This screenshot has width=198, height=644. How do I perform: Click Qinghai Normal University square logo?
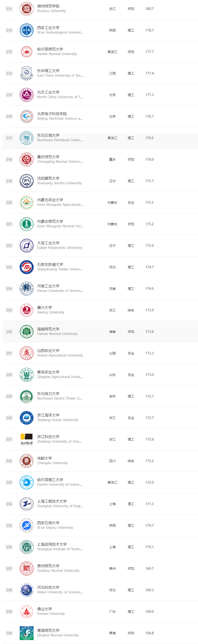click(x=26, y=633)
